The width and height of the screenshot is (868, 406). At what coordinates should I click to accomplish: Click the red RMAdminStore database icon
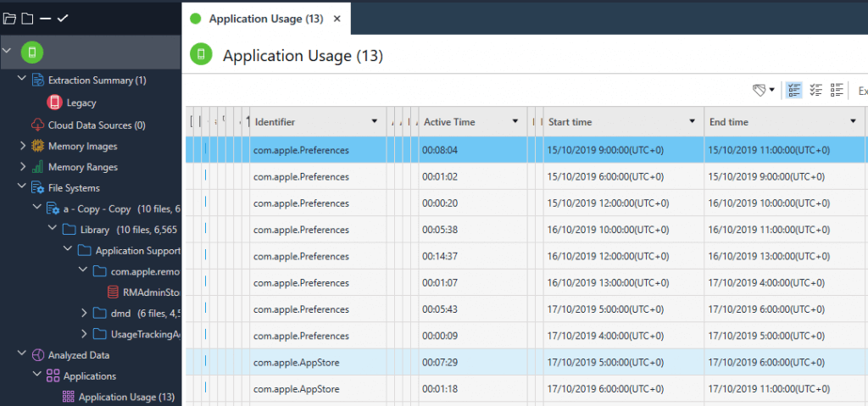tap(114, 292)
